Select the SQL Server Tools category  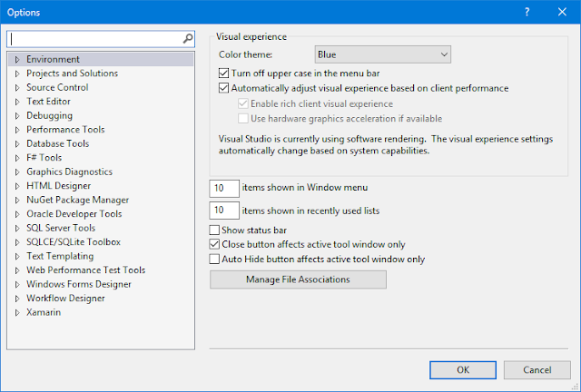click(61, 229)
